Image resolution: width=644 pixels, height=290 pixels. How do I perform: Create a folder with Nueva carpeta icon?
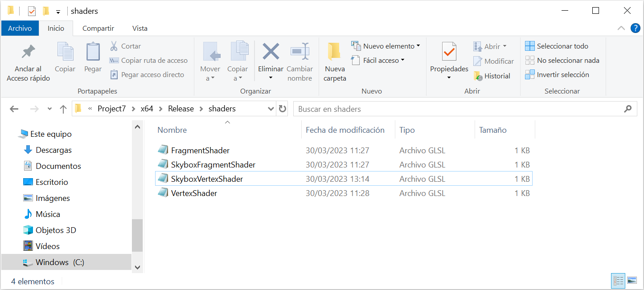pos(334,52)
